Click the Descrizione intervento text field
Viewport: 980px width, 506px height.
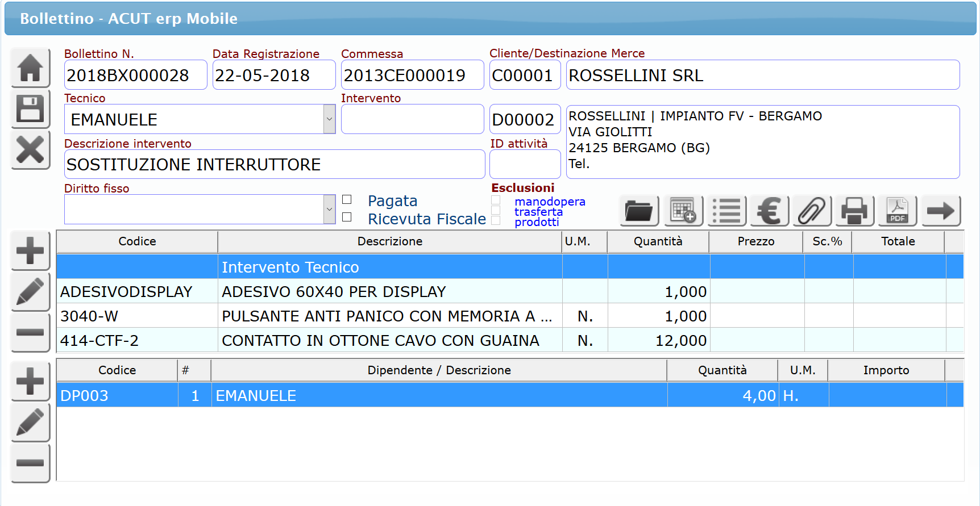pyautogui.click(x=274, y=165)
